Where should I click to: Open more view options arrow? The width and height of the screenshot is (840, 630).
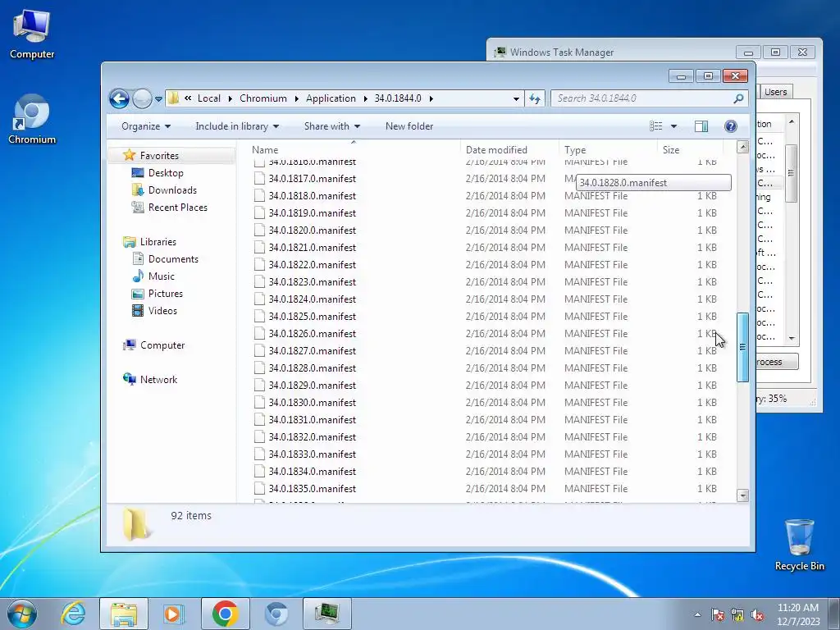click(x=674, y=126)
